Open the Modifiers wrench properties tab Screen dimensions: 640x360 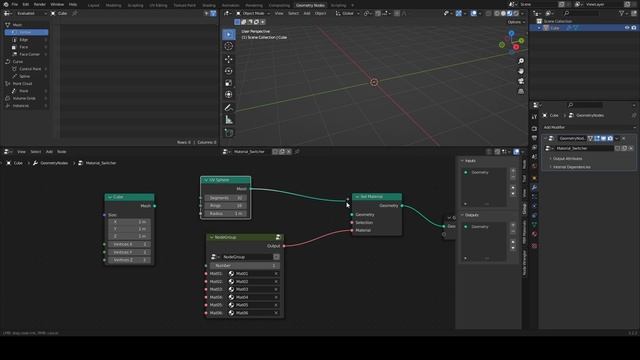point(534,188)
